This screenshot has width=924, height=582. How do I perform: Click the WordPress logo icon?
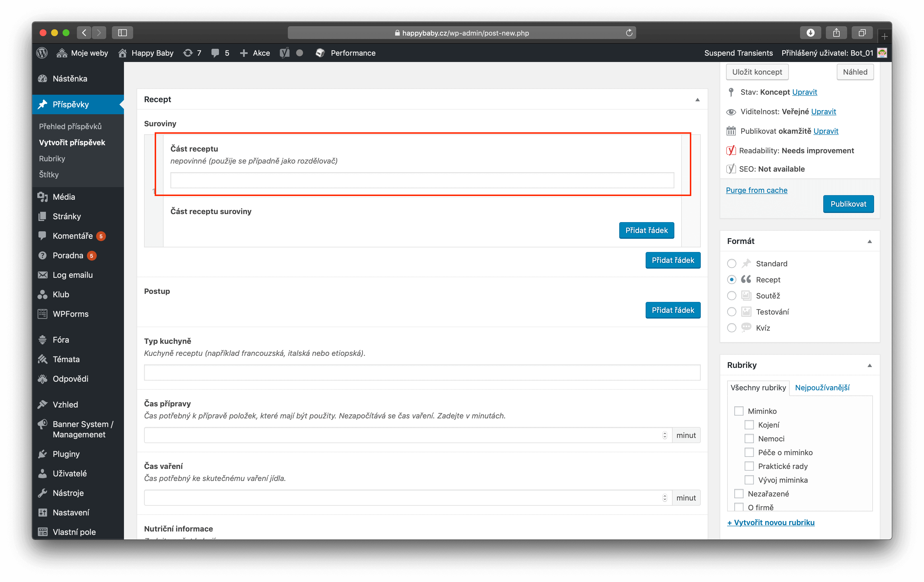(42, 53)
